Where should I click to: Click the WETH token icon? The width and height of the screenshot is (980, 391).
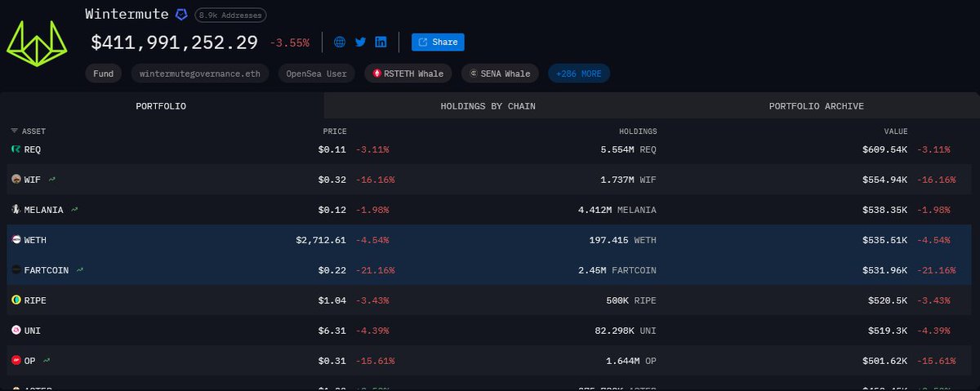pos(16,241)
